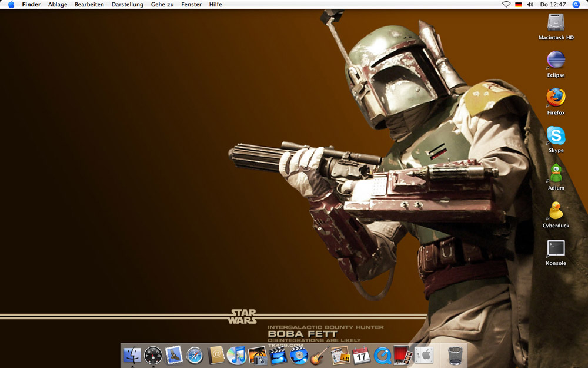588x368 pixels.
Task: Launch Dashboard from the dock
Action: [x=153, y=355]
